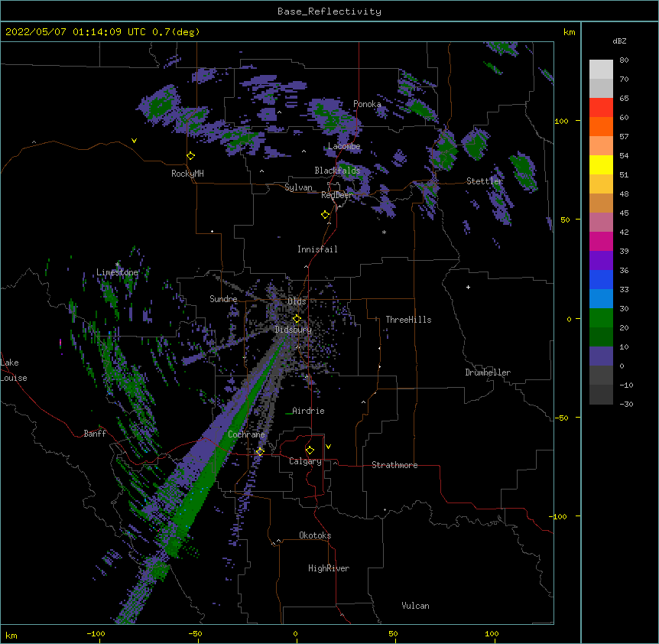Click the 0 tick label on bottom axis
Screen dimensions: 659x644
click(x=295, y=634)
